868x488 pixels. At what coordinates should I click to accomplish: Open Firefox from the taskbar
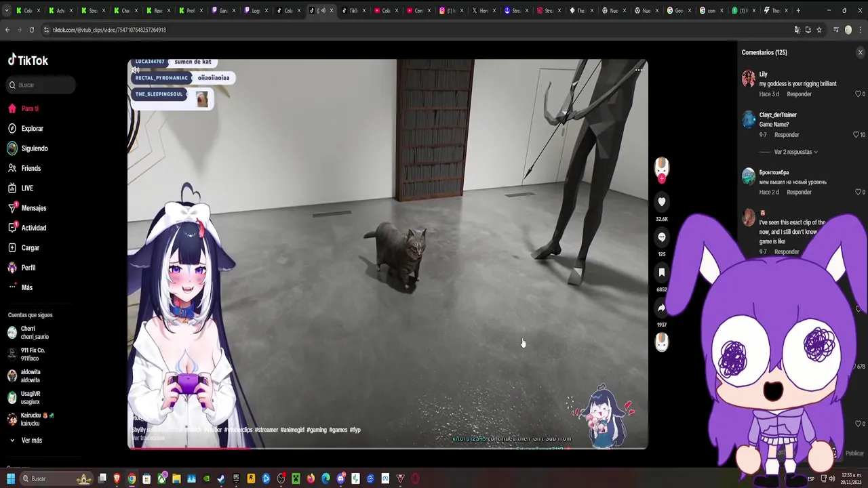click(311, 479)
